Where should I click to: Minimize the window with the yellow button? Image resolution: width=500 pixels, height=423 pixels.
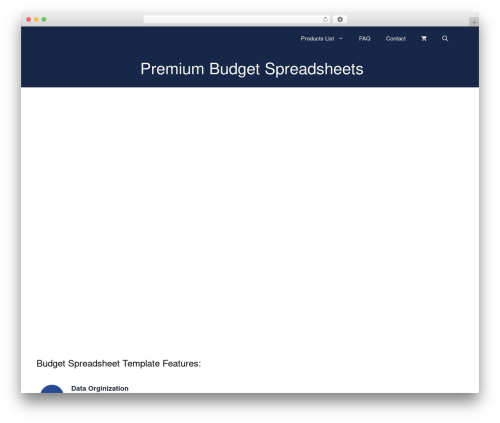[36, 20]
